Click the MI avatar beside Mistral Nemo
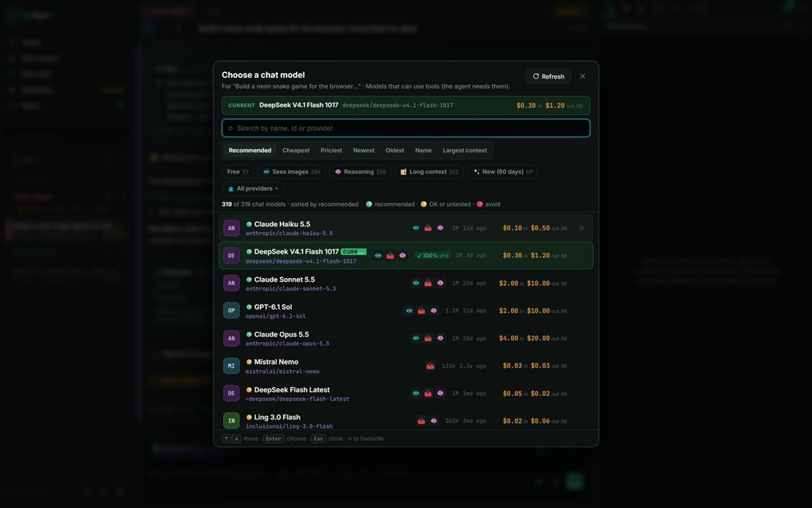Image resolution: width=812 pixels, height=508 pixels. 232,366
